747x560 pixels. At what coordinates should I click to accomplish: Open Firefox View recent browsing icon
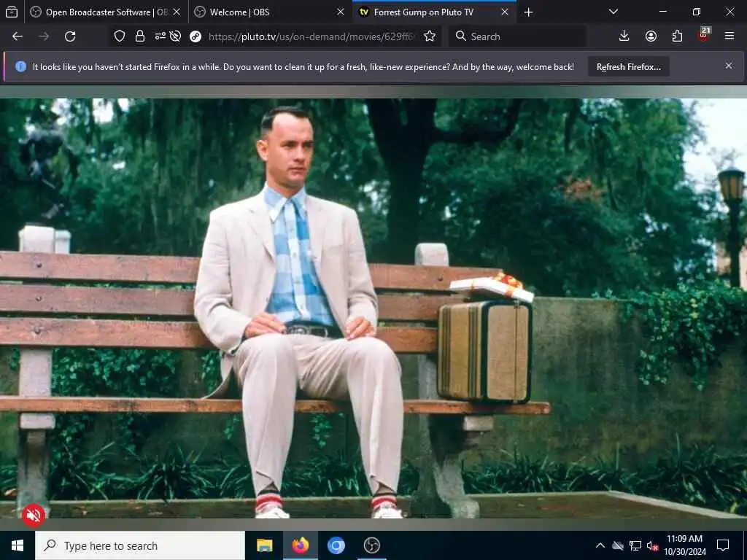click(12, 12)
